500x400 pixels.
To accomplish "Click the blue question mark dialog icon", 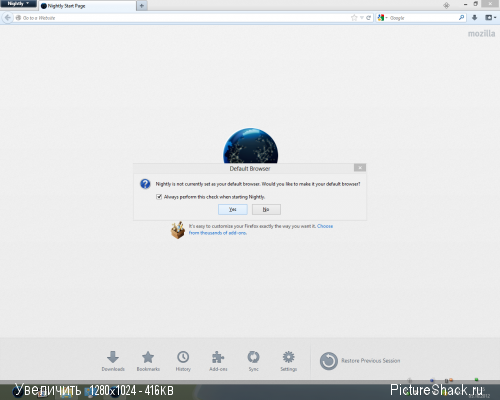I will click(145, 184).
